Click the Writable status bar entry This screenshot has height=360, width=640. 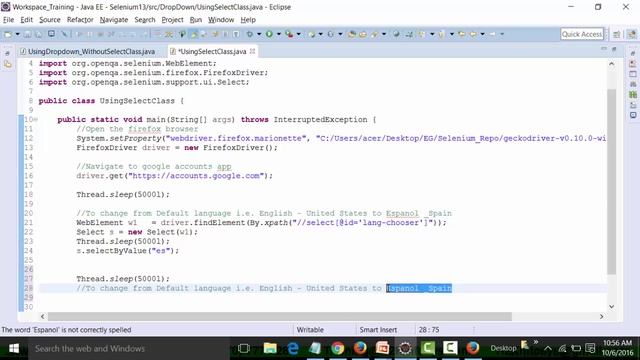pos(310,329)
